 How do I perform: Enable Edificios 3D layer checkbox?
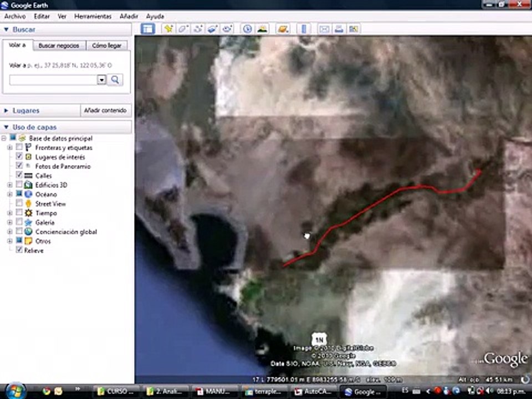point(19,184)
